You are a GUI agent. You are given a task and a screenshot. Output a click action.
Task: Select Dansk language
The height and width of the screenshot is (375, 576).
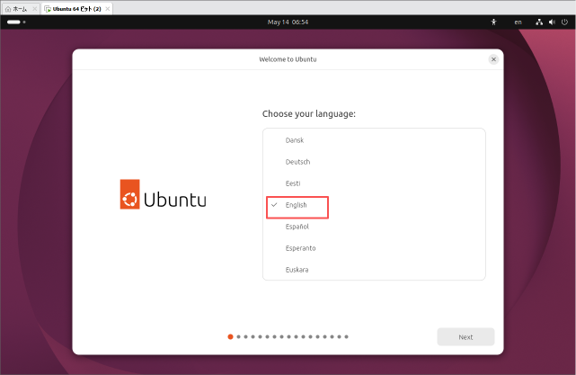pyautogui.click(x=374, y=140)
